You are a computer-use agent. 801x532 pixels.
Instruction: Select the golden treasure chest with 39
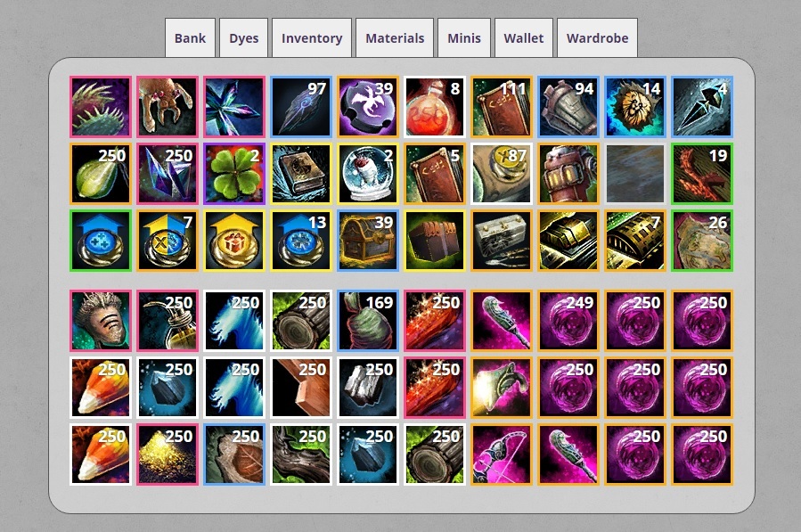(368, 241)
